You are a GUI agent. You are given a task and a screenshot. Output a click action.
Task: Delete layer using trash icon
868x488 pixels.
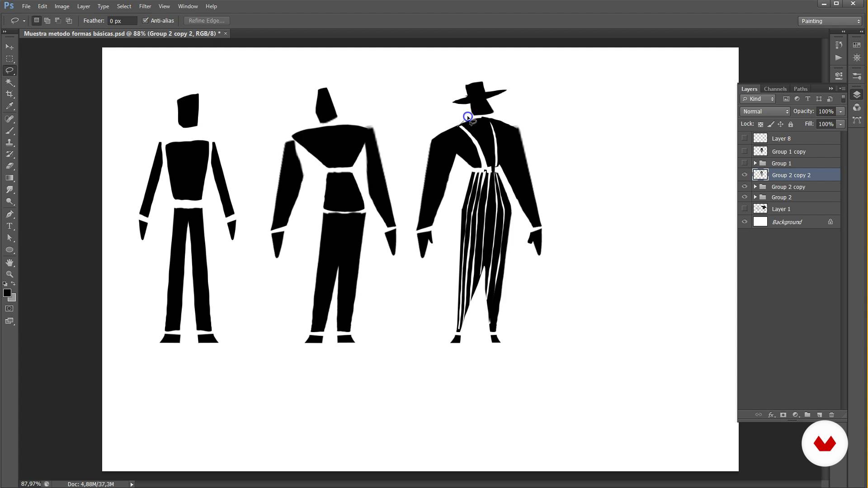click(x=831, y=415)
